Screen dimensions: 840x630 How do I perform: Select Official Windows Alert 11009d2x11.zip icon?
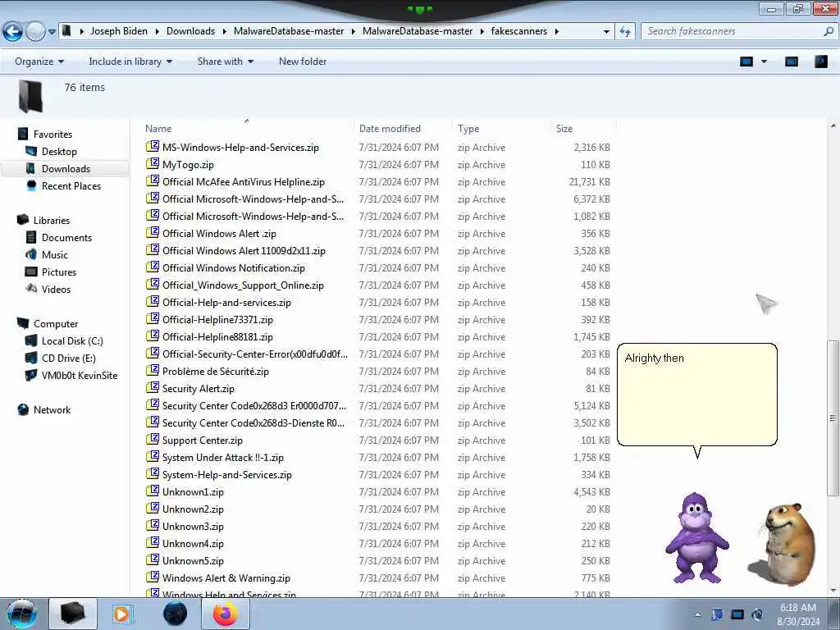pos(153,249)
